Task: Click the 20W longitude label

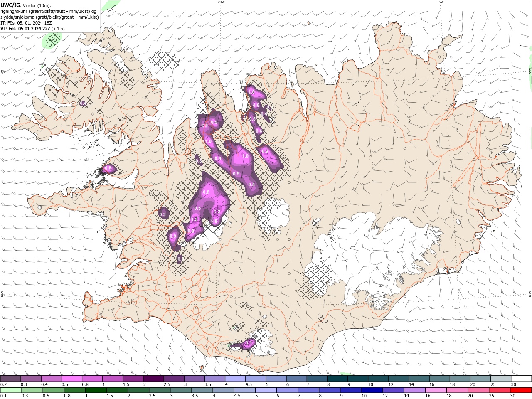Action: 221,2
